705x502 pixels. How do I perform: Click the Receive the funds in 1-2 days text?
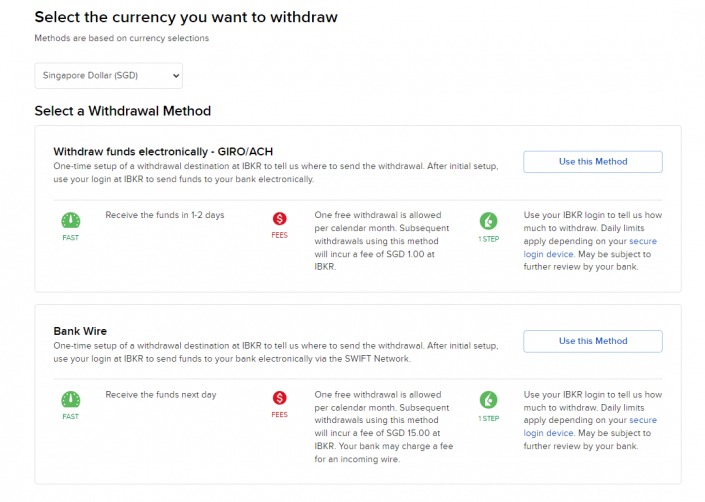[x=162, y=215]
